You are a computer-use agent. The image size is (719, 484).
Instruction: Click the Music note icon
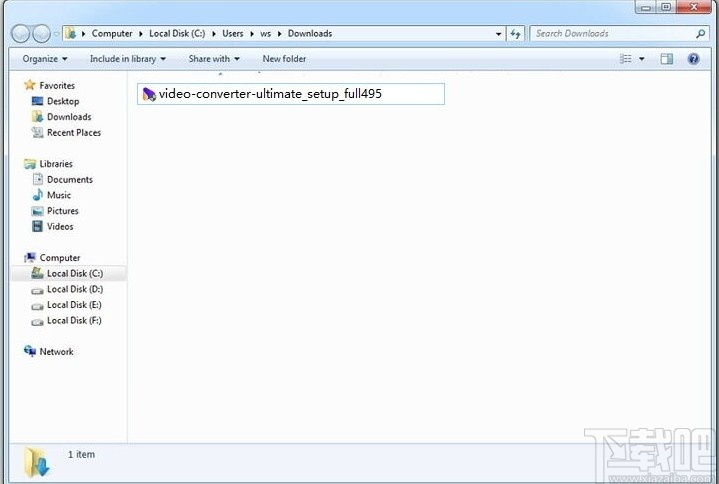pos(38,195)
